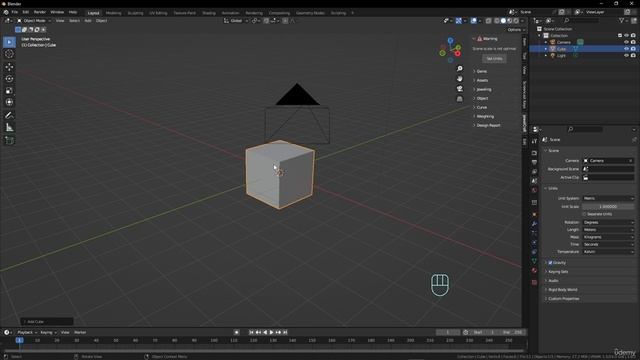640x360 pixels.
Task: Click the current frame marker in timeline
Action: tap(19, 340)
